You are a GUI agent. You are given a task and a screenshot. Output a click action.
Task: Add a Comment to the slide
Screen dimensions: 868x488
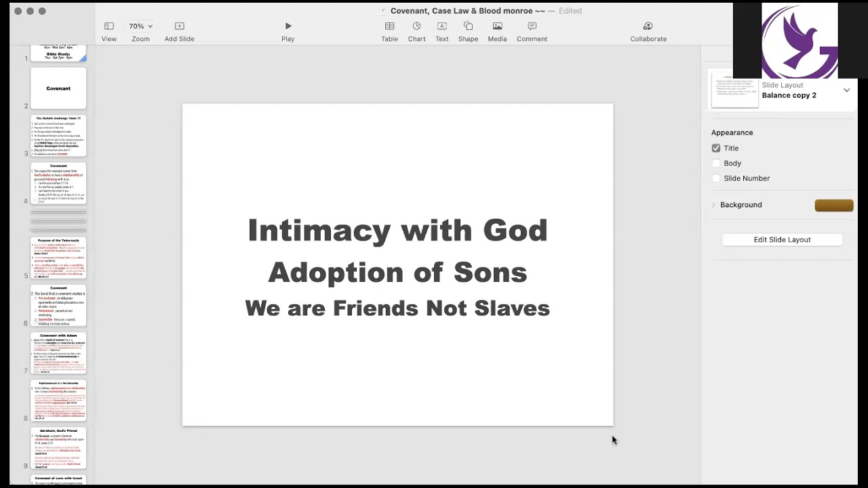pos(532,26)
